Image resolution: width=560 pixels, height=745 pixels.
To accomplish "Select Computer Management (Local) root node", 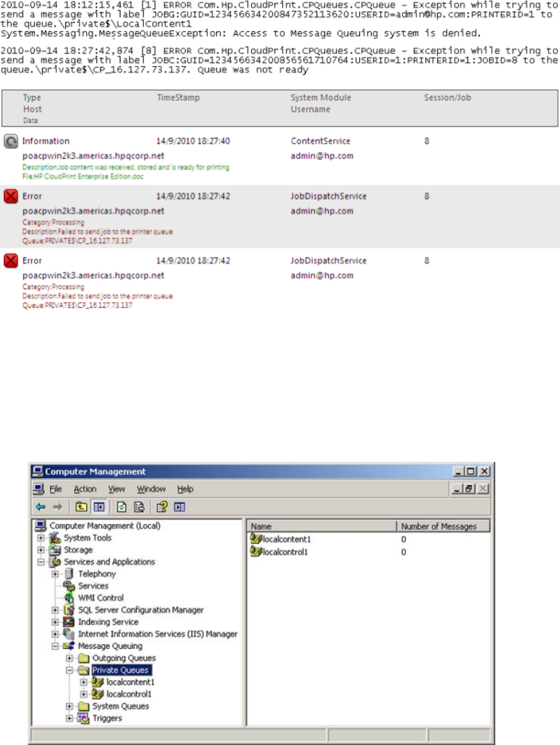I will pos(105,525).
